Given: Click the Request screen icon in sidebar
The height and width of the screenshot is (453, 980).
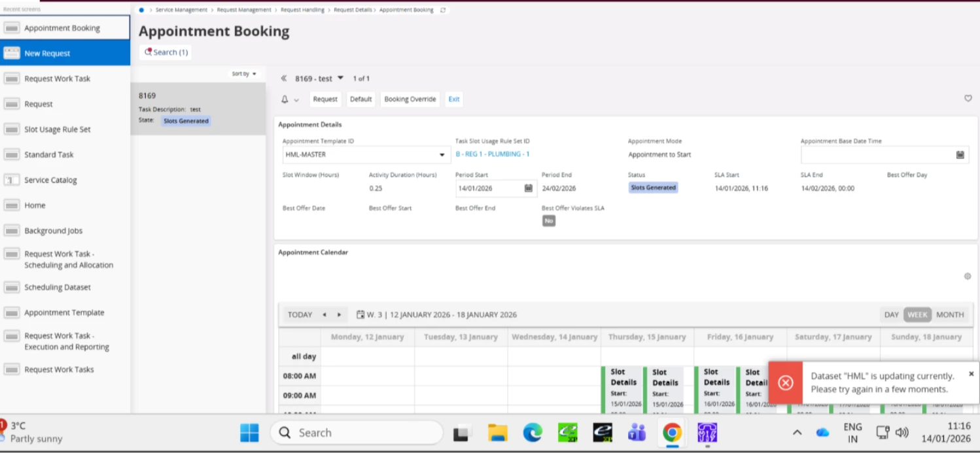Looking at the screenshot, I should (12, 104).
